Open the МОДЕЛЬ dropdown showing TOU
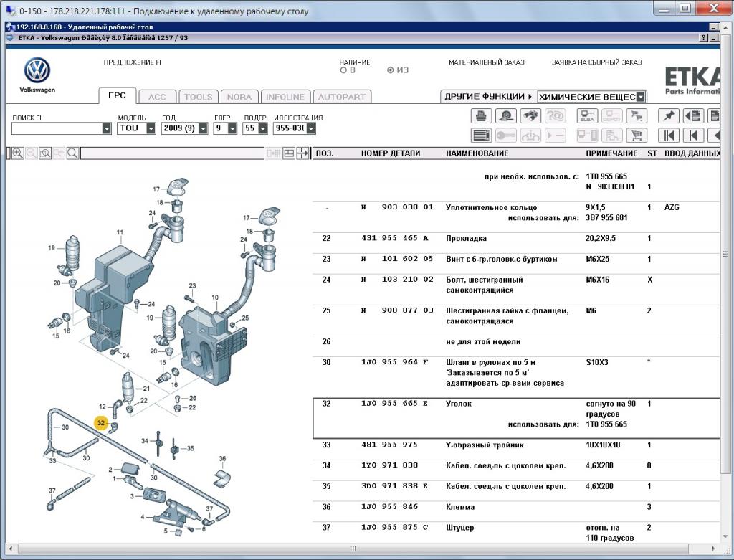 point(151,128)
